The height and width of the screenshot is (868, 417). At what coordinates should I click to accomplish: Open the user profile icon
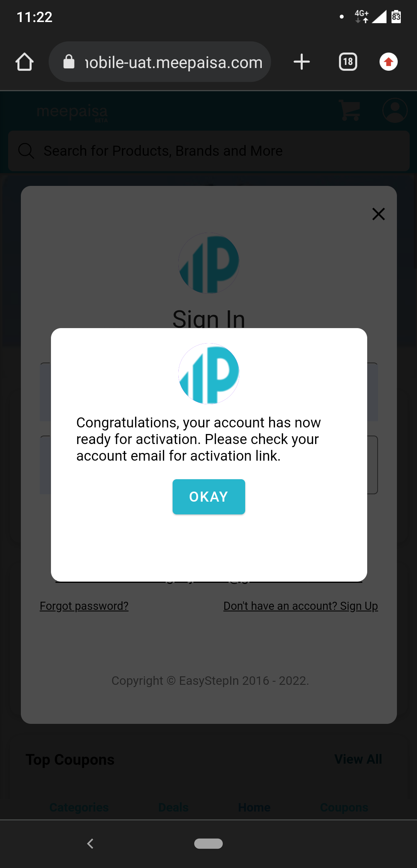pos(395,111)
